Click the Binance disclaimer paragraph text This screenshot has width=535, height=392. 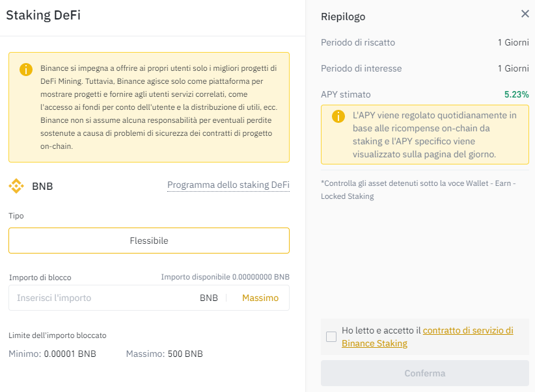pos(159,107)
